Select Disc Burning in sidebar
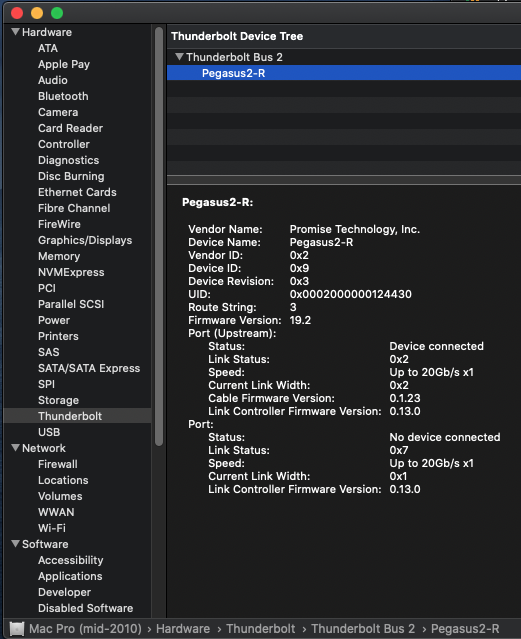 pyautogui.click(x=71, y=176)
